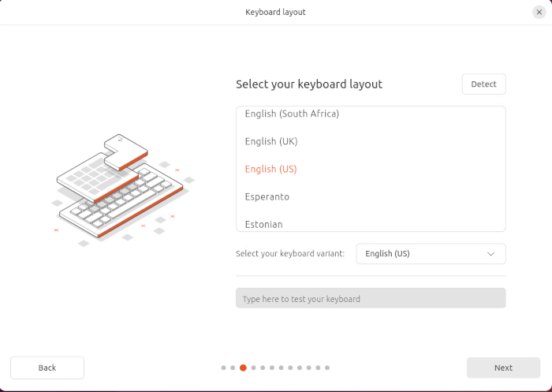Select English (South Africa) layout

click(x=292, y=114)
